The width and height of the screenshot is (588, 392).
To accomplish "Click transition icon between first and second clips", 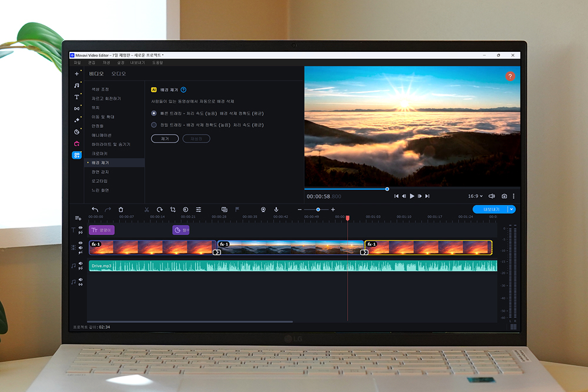I will coord(217,253).
